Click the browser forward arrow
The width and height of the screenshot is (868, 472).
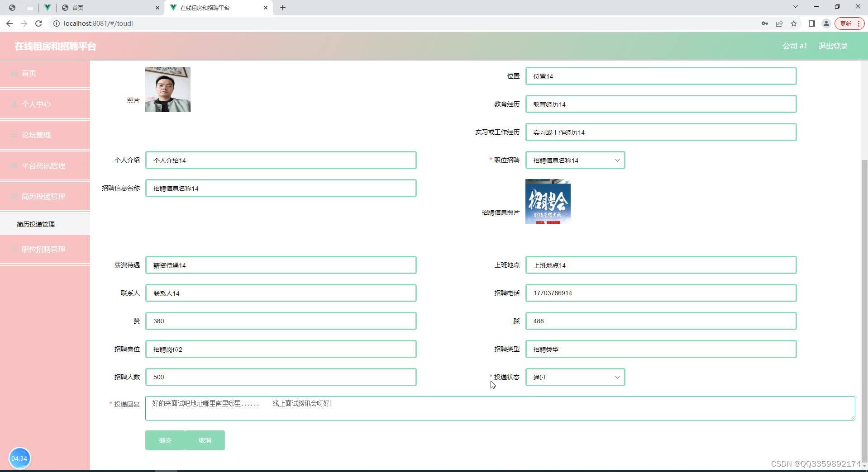pyautogui.click(x=24, y=24)
